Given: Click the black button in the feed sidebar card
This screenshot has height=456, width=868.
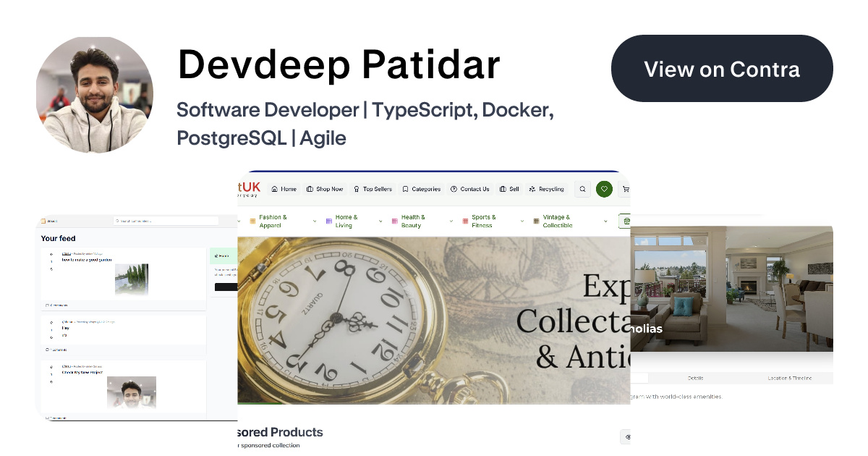Looking at the screenshot, I should click(x=226, y=287).
